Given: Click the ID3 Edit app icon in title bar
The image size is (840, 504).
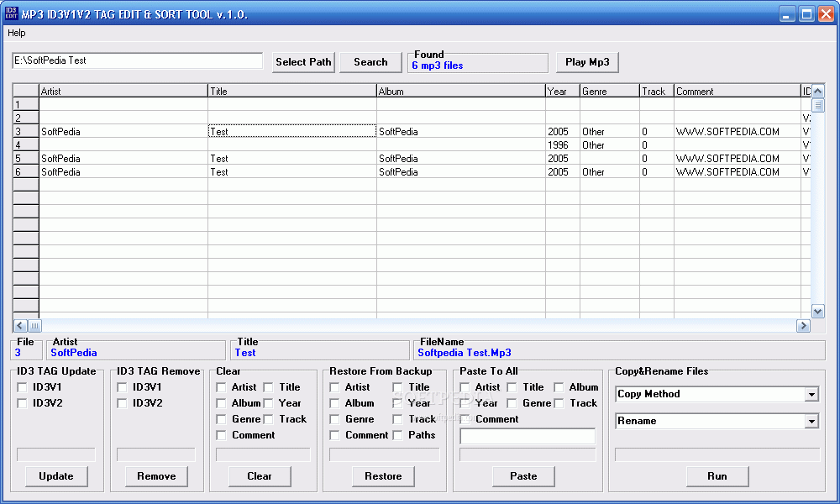Looking at the screenshot, I should [x=11, y=13].
